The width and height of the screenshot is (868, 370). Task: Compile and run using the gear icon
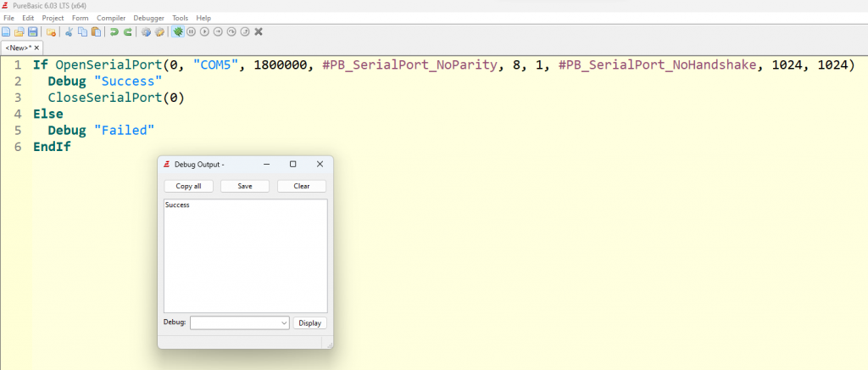click(146, 31)
